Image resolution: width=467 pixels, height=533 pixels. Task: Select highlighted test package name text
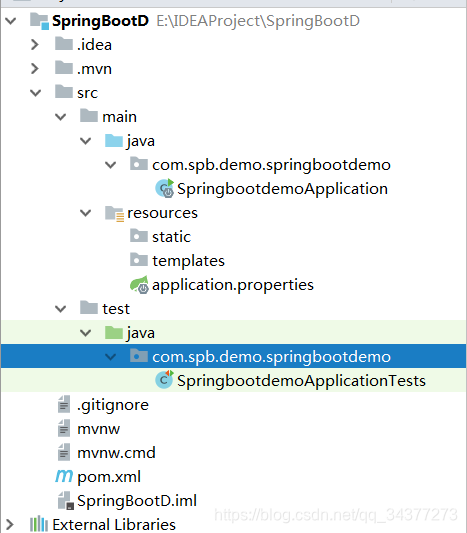coord(271,357)
